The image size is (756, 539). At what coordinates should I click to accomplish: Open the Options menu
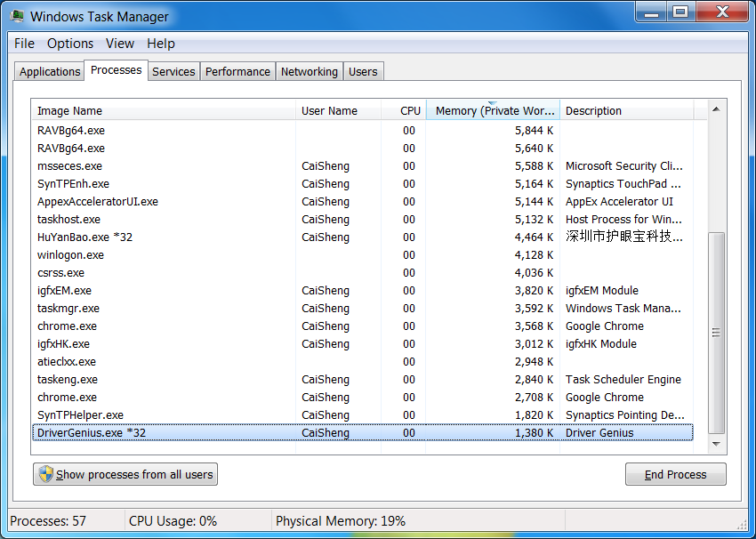click(70, 44)
